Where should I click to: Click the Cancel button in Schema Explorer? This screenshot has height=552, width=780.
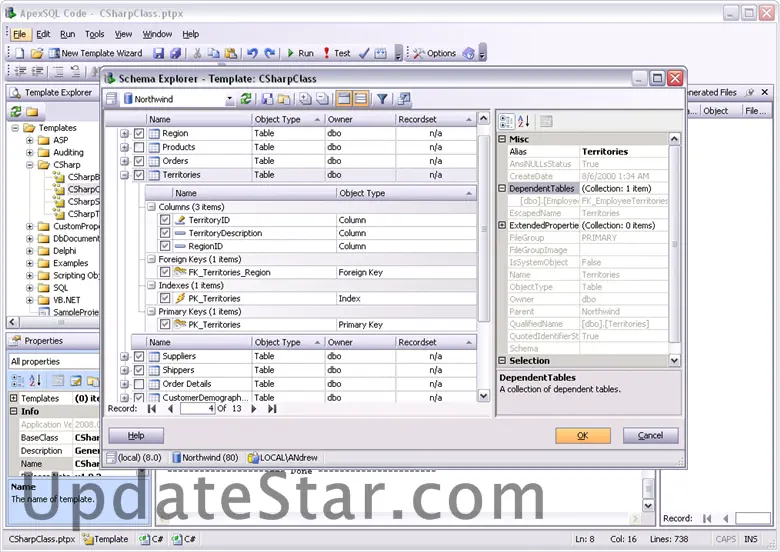tap(651, 436)
